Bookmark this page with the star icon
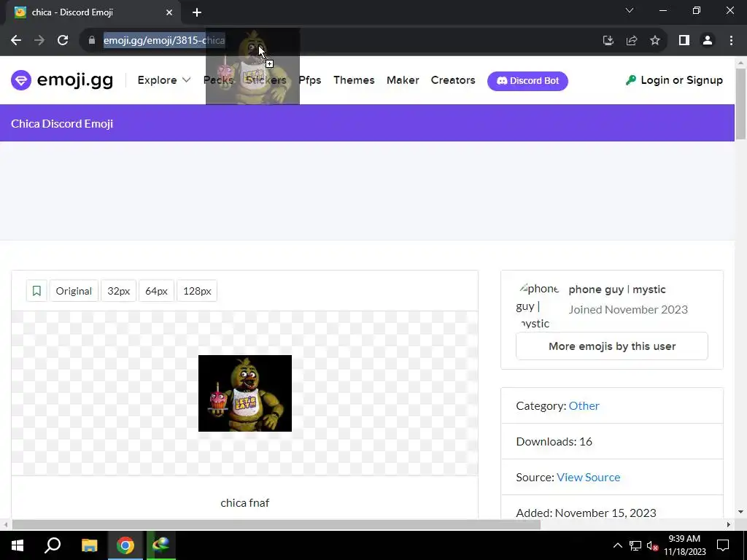 point(655,41)
